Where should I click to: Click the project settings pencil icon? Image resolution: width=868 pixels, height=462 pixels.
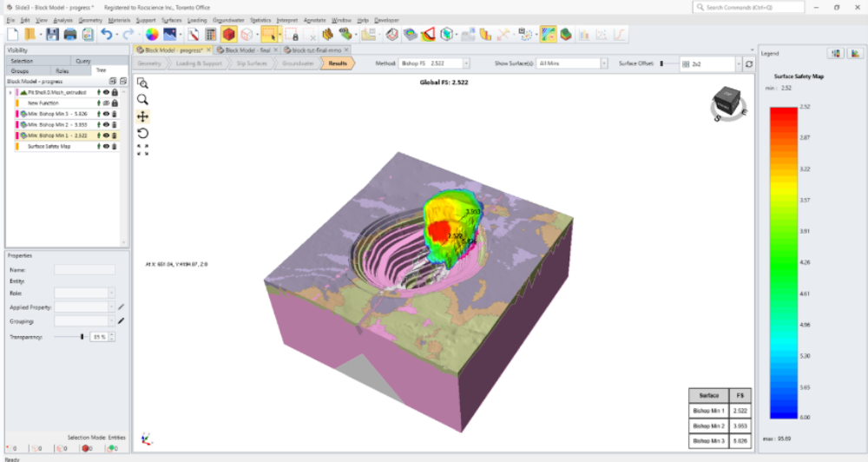coord(193,35)
